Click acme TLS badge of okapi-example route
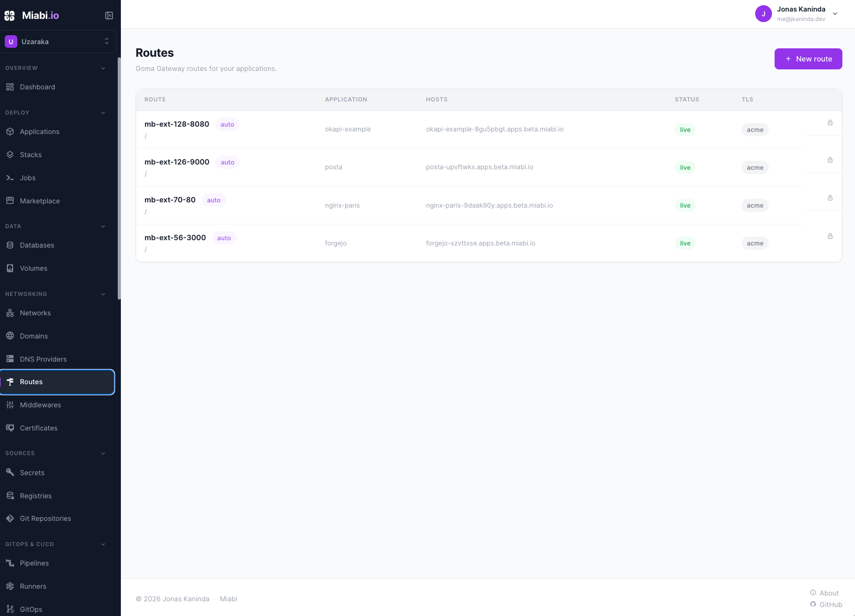 755,130
